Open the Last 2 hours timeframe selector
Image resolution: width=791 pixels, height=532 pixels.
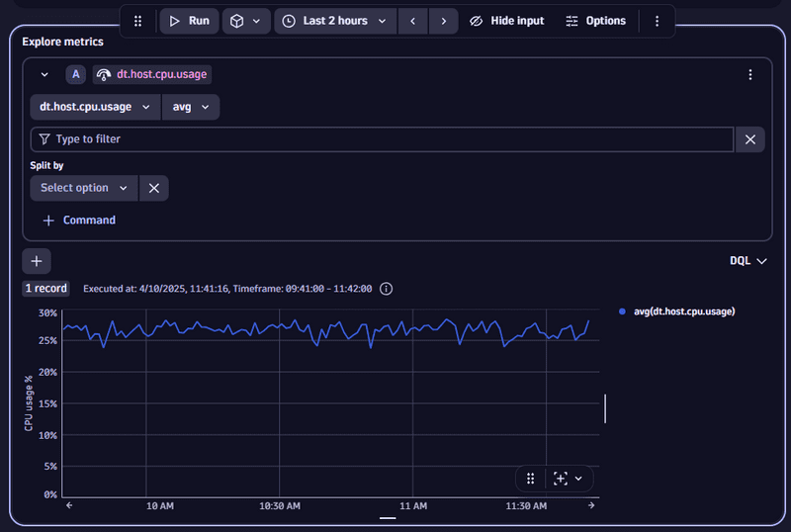click(x=335, y=21)
